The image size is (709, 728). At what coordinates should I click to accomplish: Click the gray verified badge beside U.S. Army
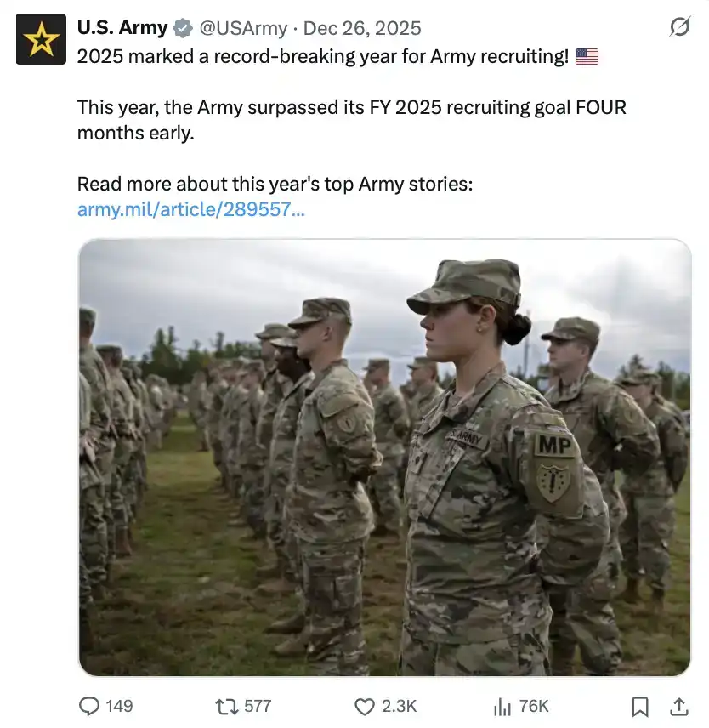(x=183, y=28)
